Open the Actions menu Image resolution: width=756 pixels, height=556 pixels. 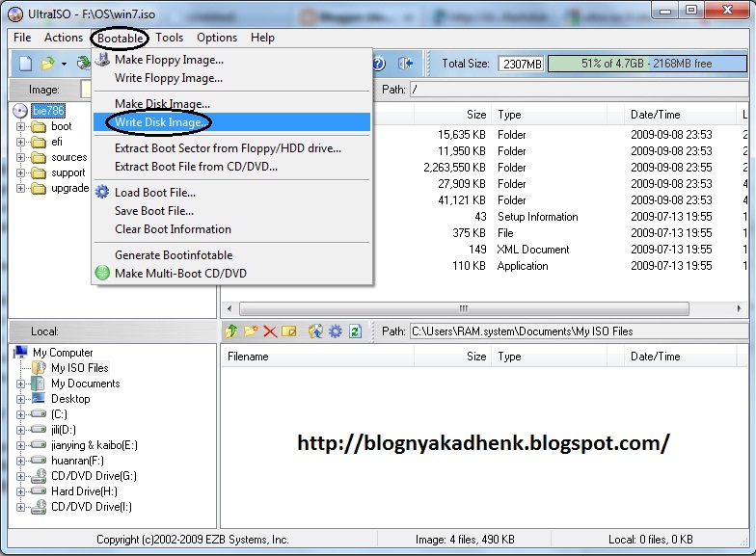64,38
